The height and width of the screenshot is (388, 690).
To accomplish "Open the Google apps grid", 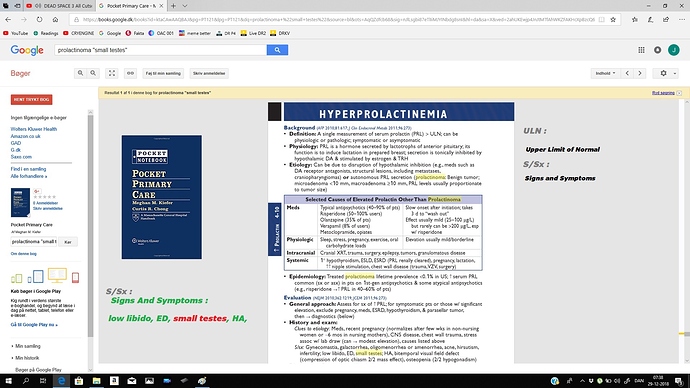I will point(641,50).
